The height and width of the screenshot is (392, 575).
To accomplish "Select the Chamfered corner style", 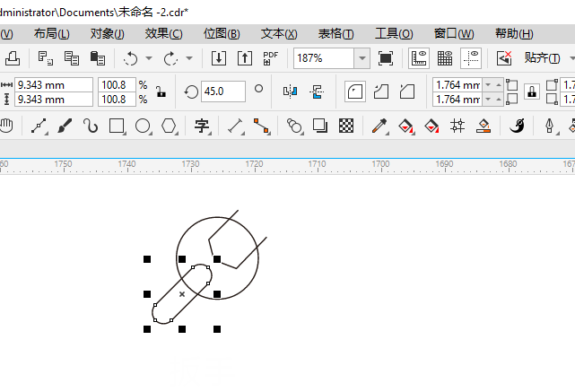I will (x=407, y=91).
